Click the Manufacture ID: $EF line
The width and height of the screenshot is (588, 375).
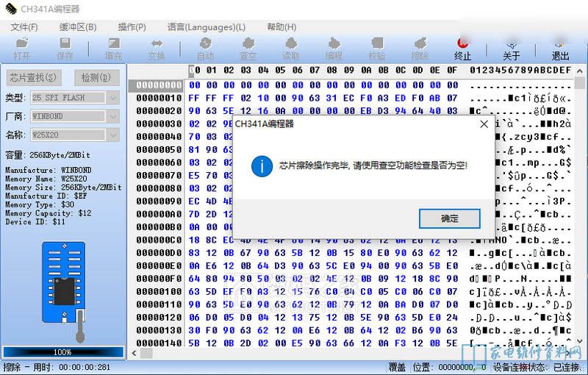click(46, 196)
